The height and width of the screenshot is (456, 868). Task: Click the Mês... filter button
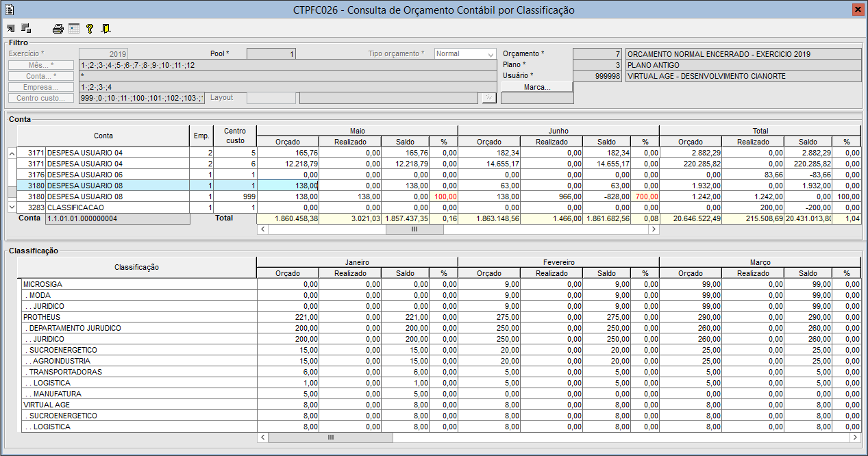point(41,65)
